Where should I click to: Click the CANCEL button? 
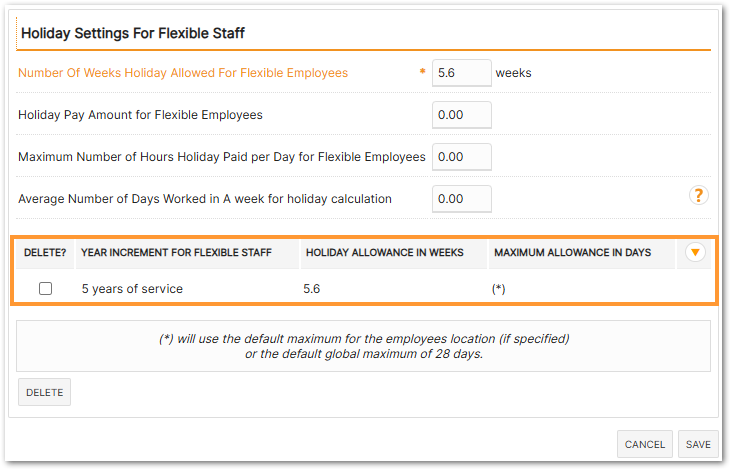click(x=645, y=444)
